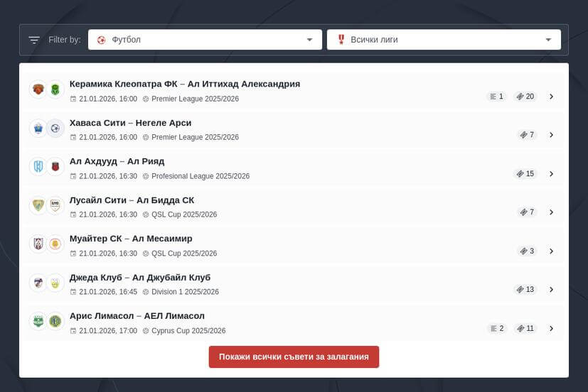The width and height of the screenshot is (588, 392).
Task: Click the Негеле Арси team logo
Action: tap(55, 129)
